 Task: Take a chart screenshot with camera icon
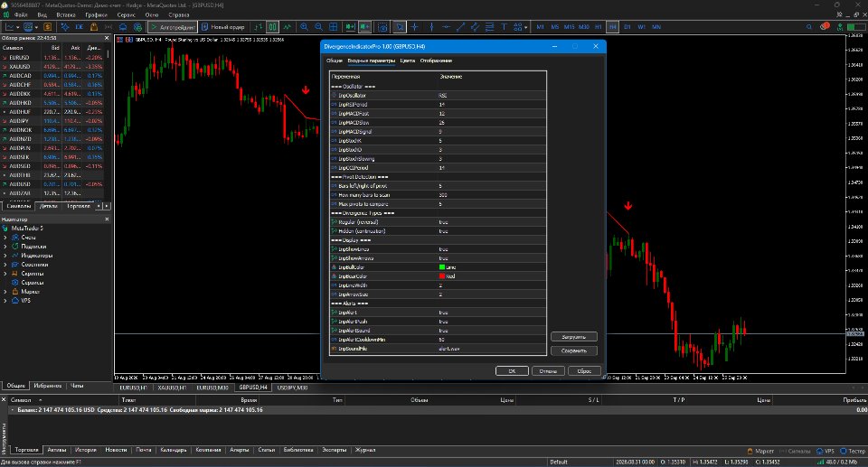pyautogui.click(x=382, y=26)
